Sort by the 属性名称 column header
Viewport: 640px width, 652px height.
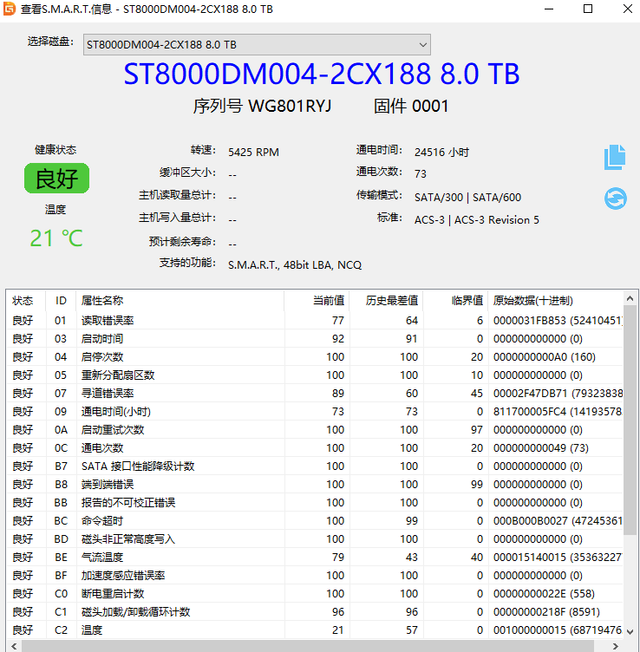pos(102,301)
